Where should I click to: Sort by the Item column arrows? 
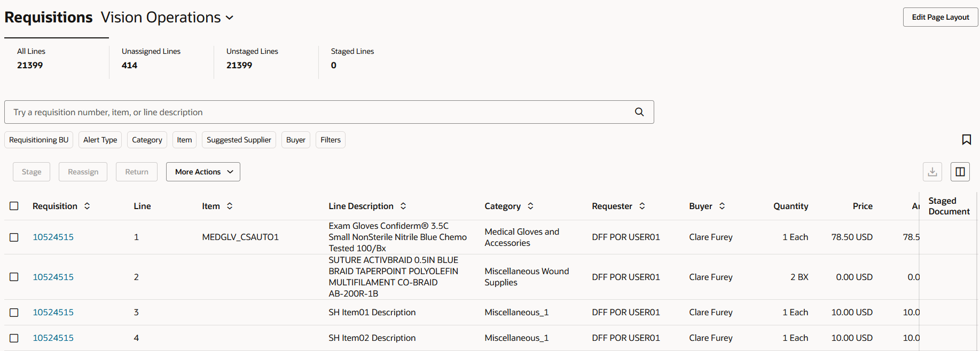[x=230, y=206]
